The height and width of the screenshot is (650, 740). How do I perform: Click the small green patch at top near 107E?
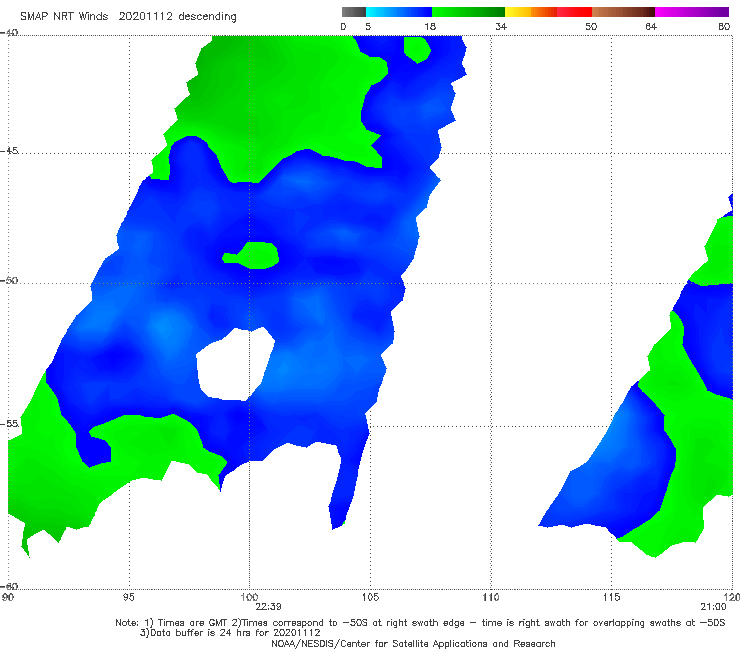(417, 49)
